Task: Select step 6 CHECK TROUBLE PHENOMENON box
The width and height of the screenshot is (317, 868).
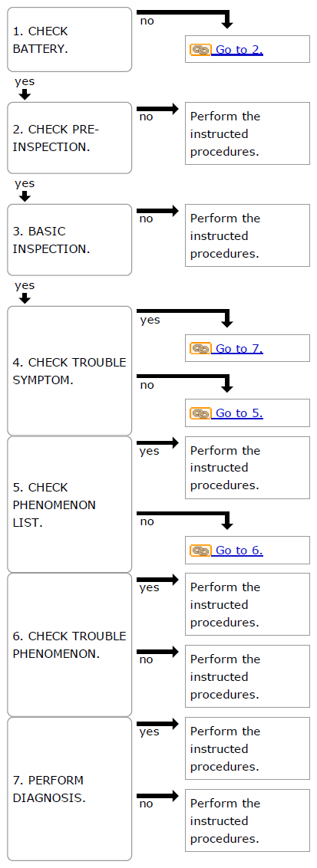Action: click(70, 645)
